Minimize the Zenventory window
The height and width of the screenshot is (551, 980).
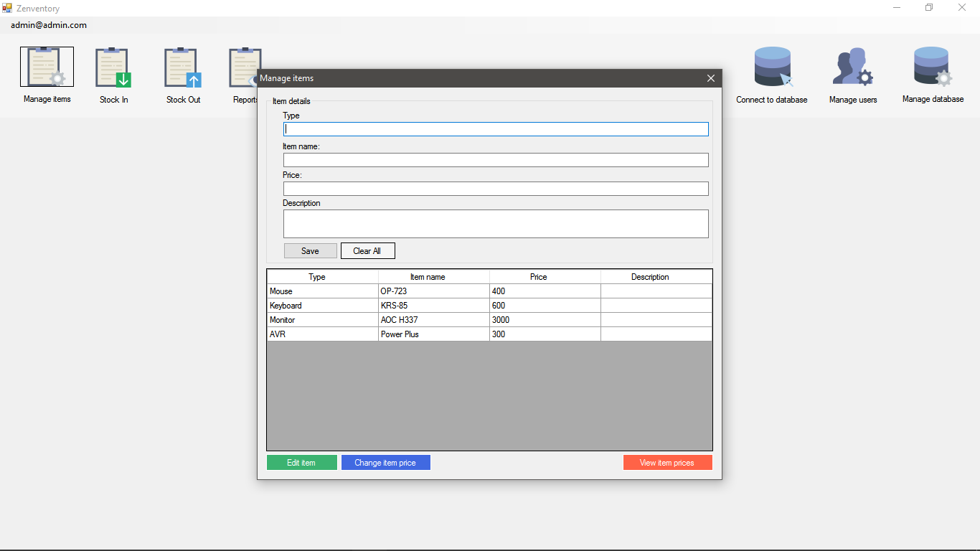click(x=897, y=8)
